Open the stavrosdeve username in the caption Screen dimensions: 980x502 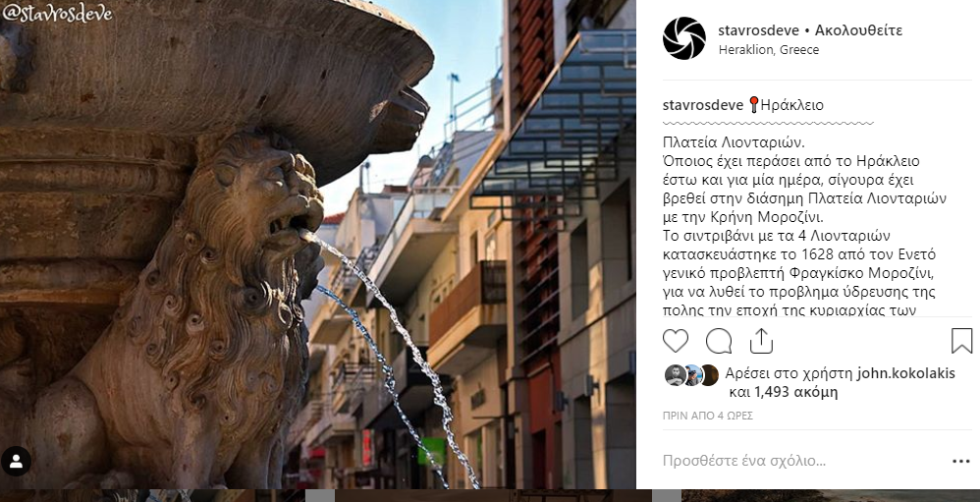(x=702, y=105)
